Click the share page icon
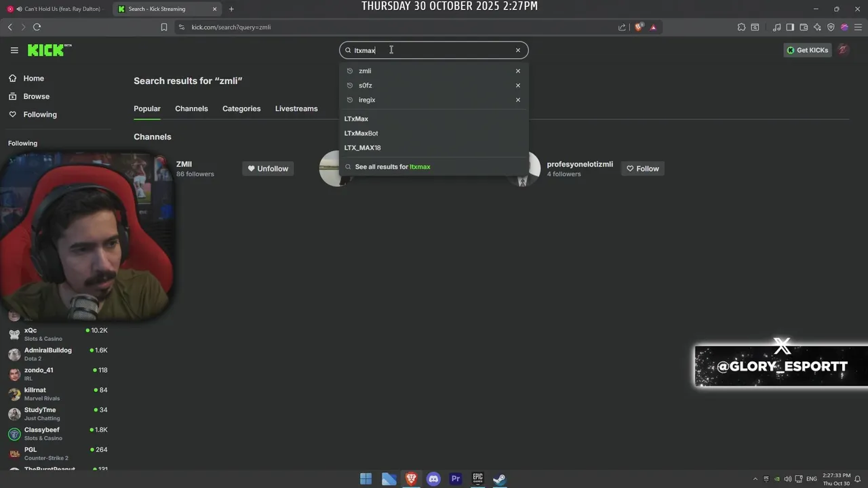Image resolution: width=868 pixels, height=488 pixels. click(x=622, y=27)
